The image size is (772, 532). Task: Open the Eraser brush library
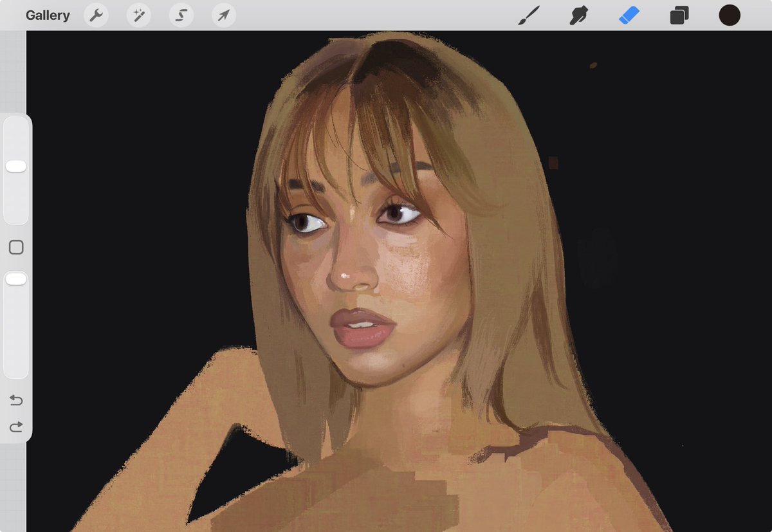pyautogui.click(x=628, y=14)
